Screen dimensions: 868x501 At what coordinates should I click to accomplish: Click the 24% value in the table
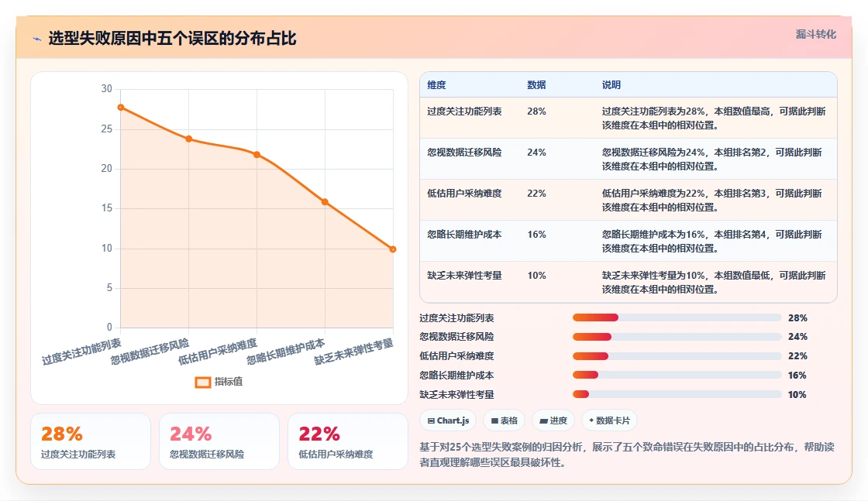coord(536,153)
